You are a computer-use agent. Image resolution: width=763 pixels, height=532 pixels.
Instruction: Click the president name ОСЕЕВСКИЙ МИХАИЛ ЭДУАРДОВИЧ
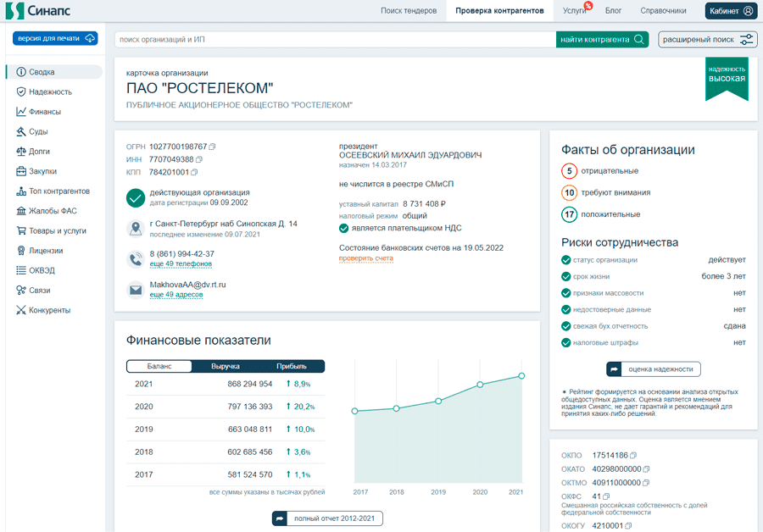click(x=410, y=155)
